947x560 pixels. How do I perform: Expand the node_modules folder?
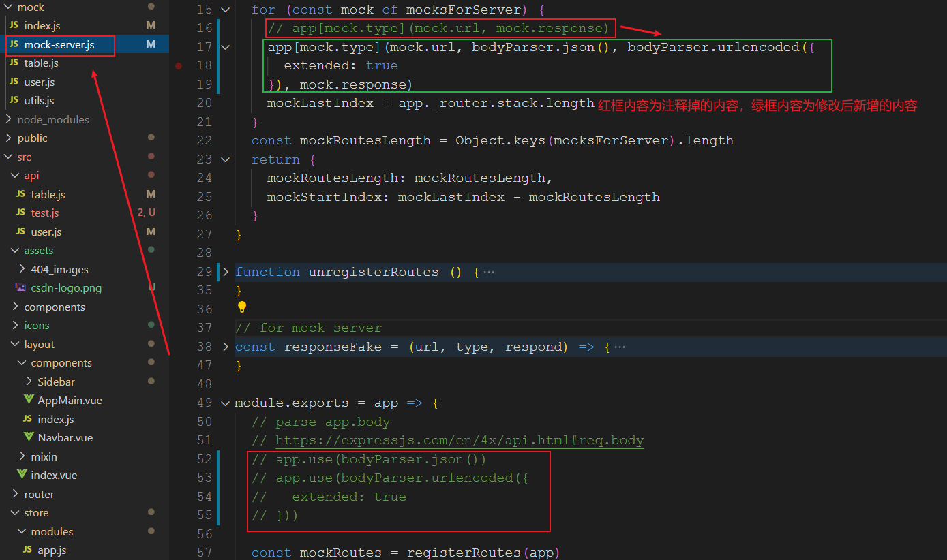pyautogui.click(x=9, y=119)
